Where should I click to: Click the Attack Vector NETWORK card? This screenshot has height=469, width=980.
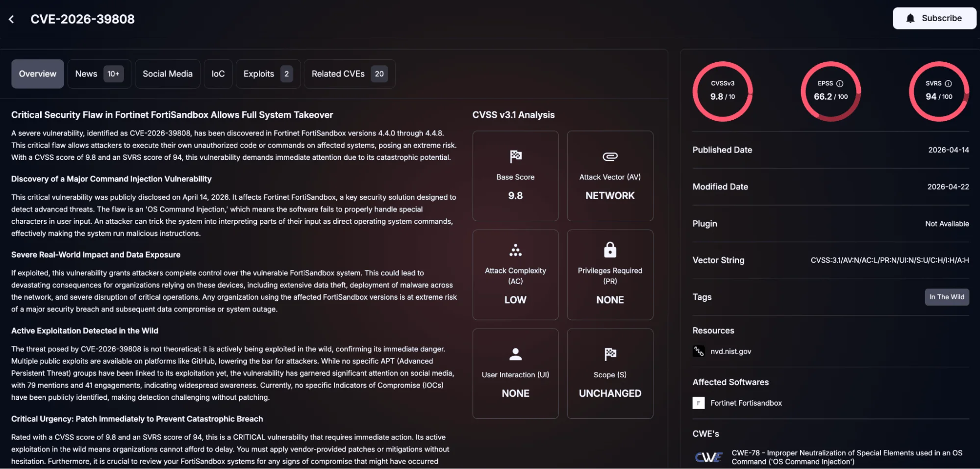(x=610, y=176)
